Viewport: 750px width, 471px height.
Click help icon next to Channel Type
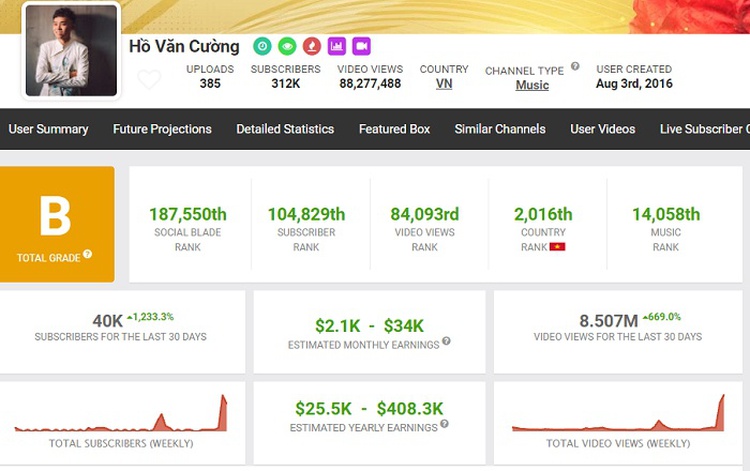pos(575,67)
